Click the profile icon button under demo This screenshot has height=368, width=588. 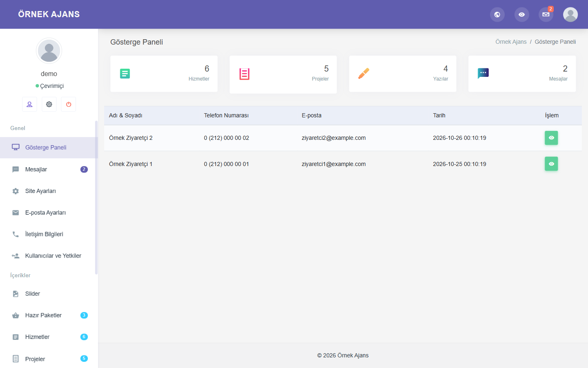coord(29,104)
